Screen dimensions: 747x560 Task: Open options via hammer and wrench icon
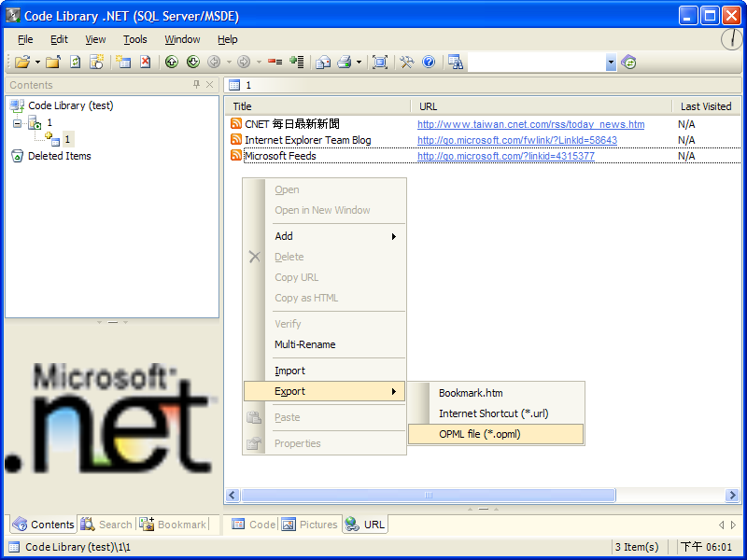coord(407,62)
